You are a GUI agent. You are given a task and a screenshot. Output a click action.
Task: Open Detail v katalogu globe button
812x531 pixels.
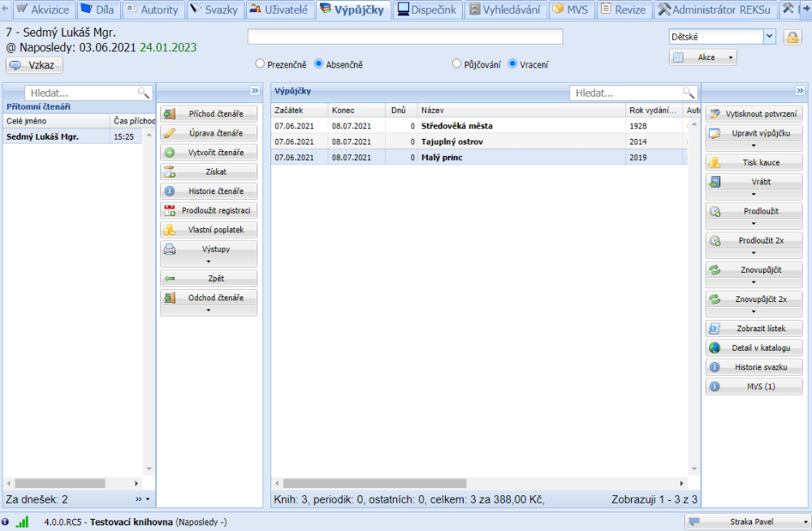click(x=754, y=348)
